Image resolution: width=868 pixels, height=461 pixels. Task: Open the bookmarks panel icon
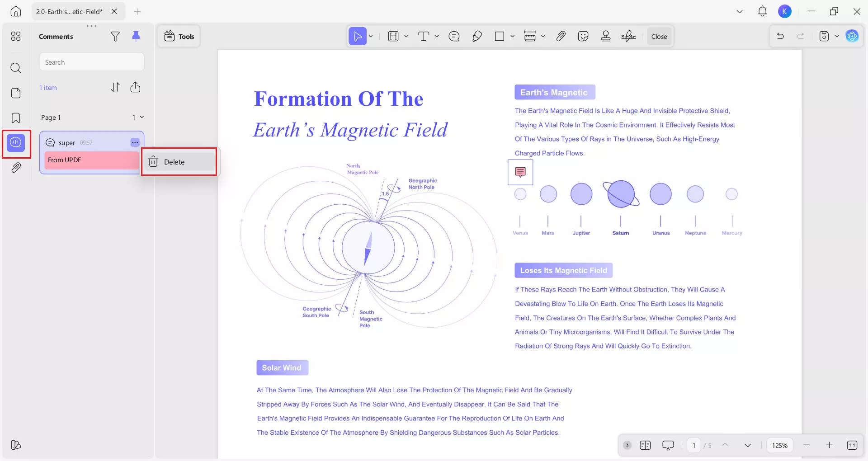(16, 118)
